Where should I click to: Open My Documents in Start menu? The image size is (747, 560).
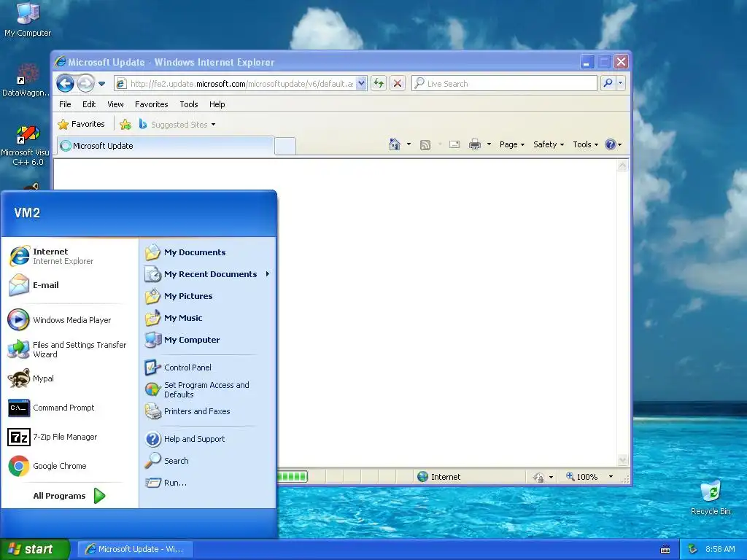(x=208, y=252)
